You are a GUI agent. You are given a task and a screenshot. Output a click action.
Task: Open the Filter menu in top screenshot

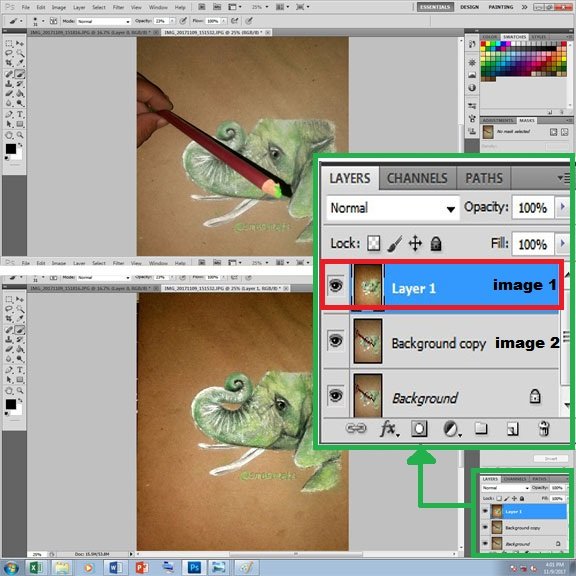point(118,7)
